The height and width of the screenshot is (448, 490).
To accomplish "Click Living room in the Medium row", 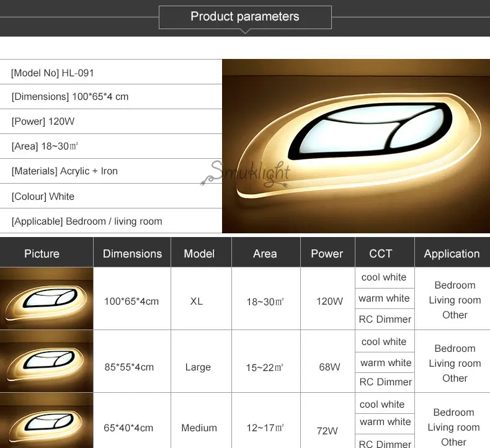I will [x=454, y=428].
